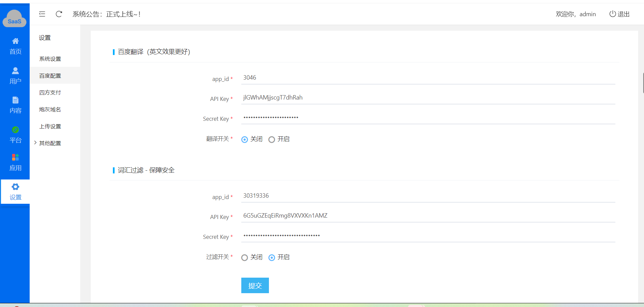644x307 pixels.
Task: Open 系统设置 menu item
Action: tap(55, 59)
